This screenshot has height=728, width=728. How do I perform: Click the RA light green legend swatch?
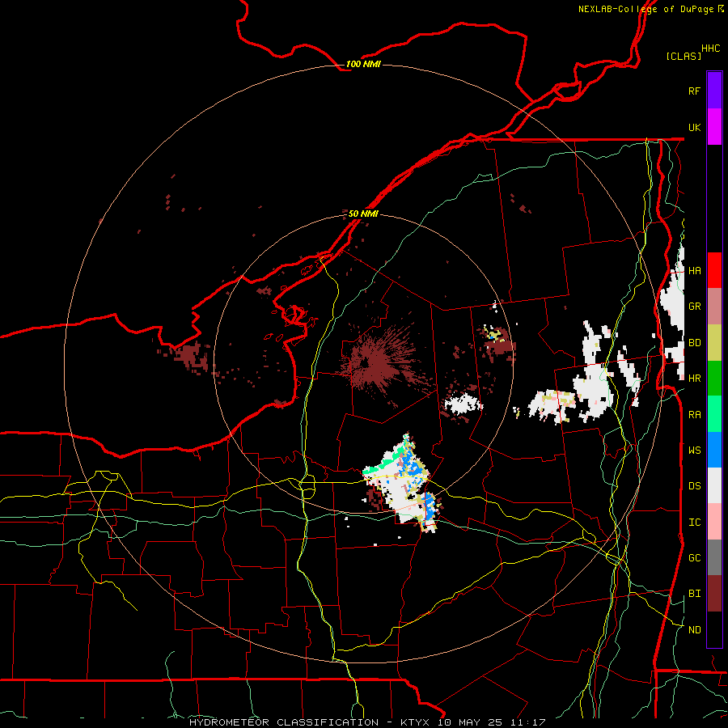[714, 414]
